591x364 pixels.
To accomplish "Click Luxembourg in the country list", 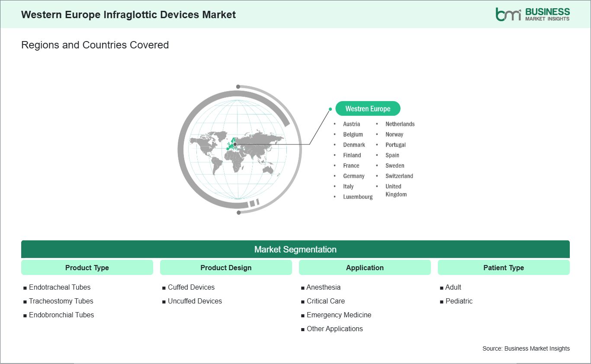I will 358,197.
